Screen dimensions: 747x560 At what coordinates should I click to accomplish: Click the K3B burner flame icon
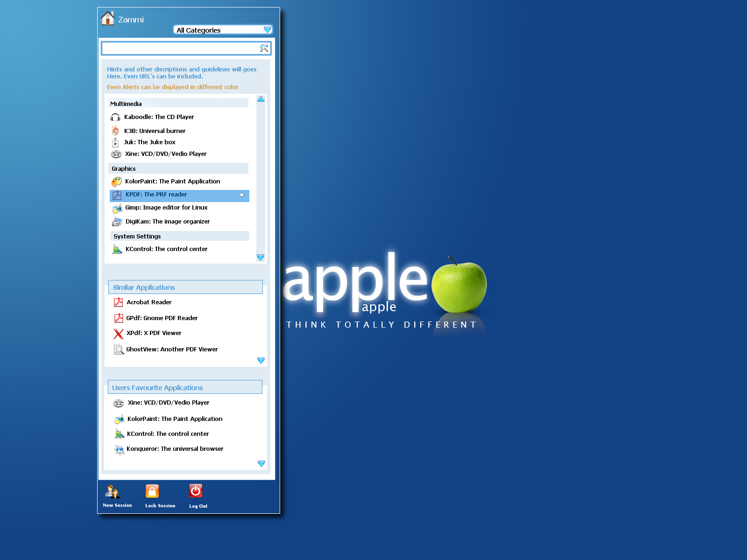click(x=115, y=131)
